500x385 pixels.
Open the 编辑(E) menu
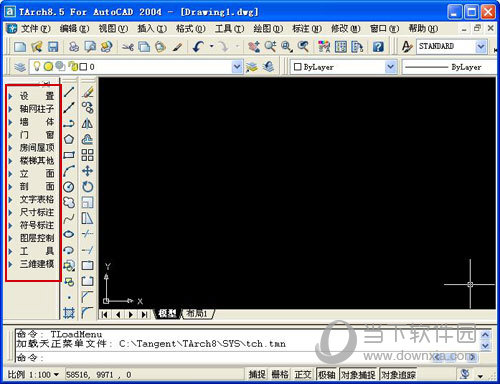[x=74, y=29]
